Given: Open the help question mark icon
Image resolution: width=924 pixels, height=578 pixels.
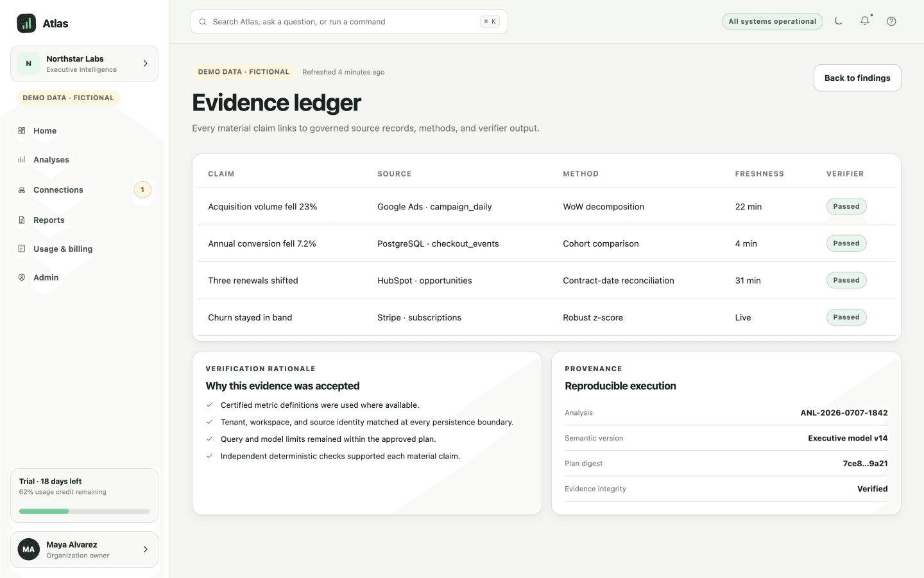Looking at the screenshot, I should tap(891, 21).
